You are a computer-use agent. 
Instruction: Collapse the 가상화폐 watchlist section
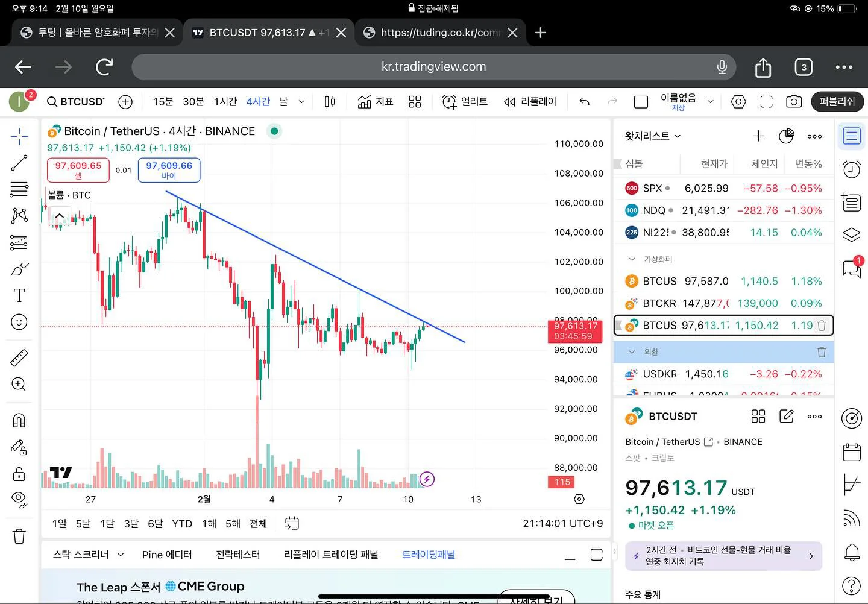point(631,259)
